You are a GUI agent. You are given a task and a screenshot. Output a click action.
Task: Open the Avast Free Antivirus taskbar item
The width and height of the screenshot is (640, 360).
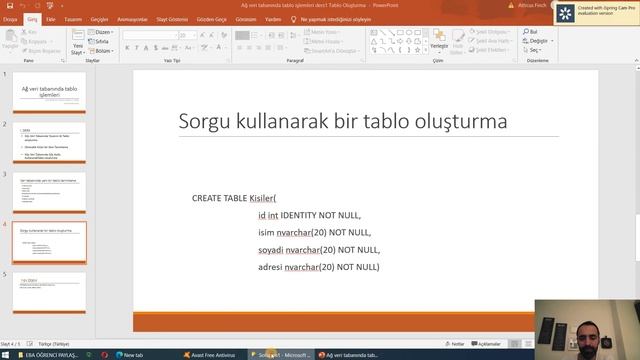[210, 355]
